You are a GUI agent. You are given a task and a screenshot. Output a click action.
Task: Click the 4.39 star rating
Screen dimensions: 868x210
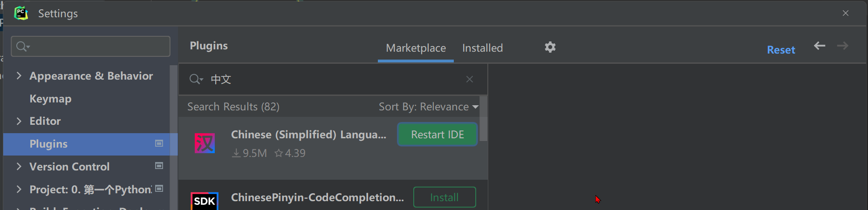(x=290, y=153)
